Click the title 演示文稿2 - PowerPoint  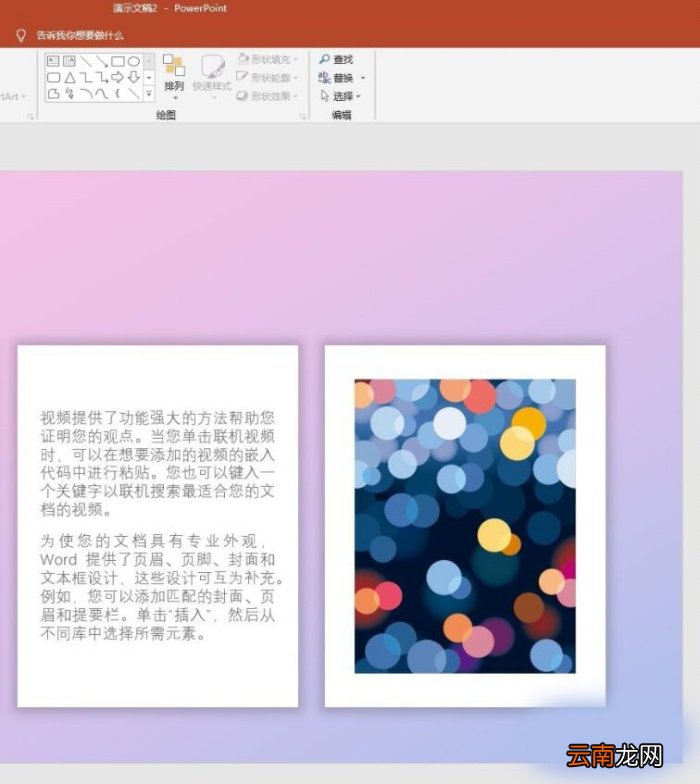[170, 8]
